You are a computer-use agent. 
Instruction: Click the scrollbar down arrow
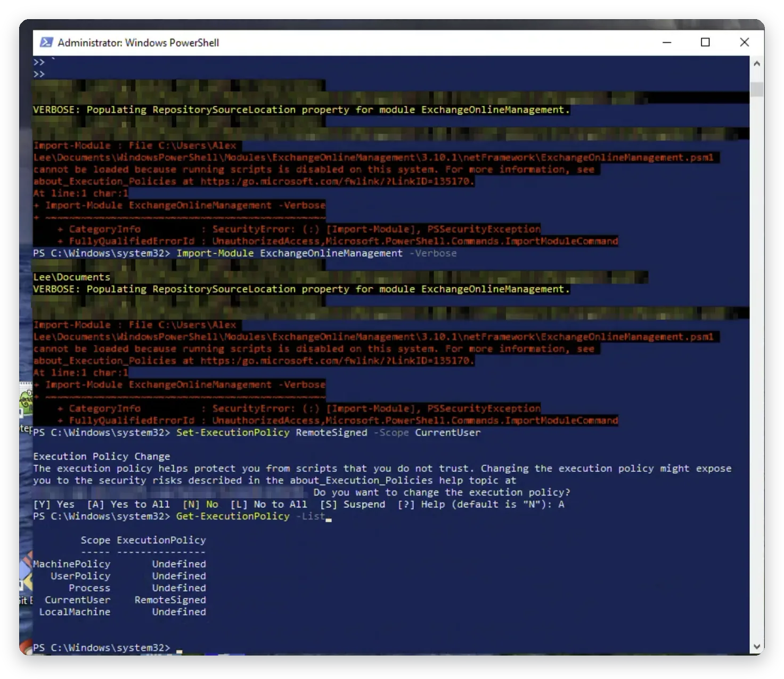[x=757, y=646]
